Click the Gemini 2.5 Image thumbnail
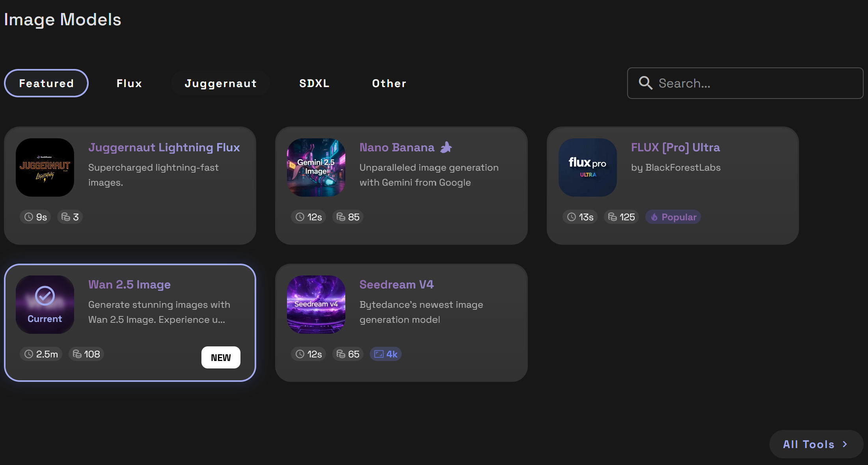Viewport: 868px width, 465px height. coord(316,167)
